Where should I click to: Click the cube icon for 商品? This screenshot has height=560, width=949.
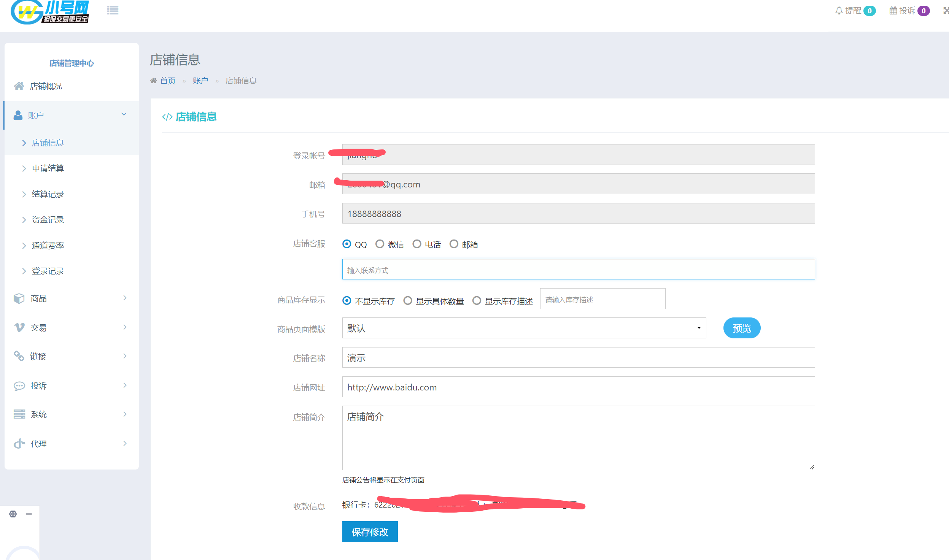click(x=19, y=298)
